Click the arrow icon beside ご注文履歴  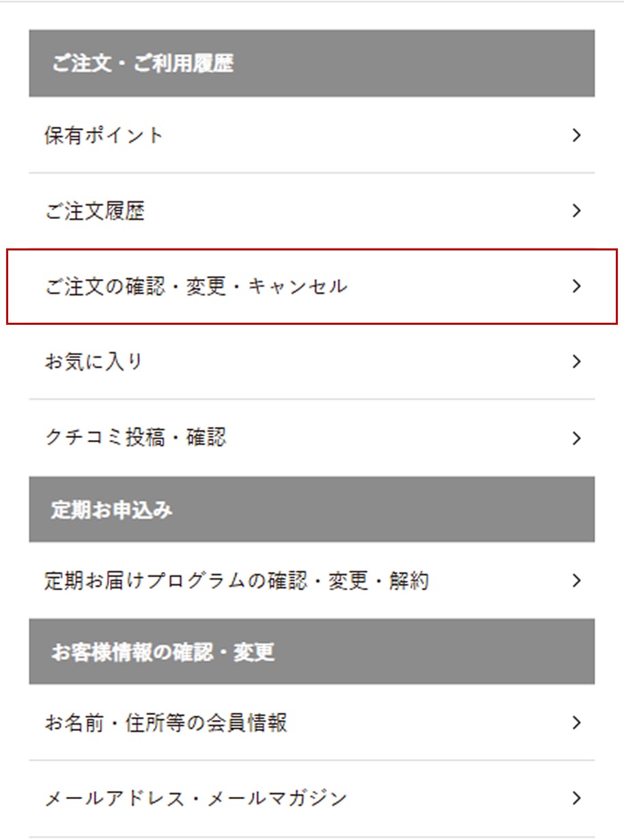(x=577, y=211)
